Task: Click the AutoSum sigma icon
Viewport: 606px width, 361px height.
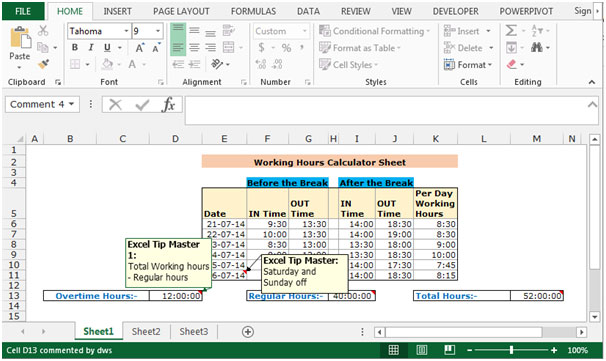Action: [511, 31]
